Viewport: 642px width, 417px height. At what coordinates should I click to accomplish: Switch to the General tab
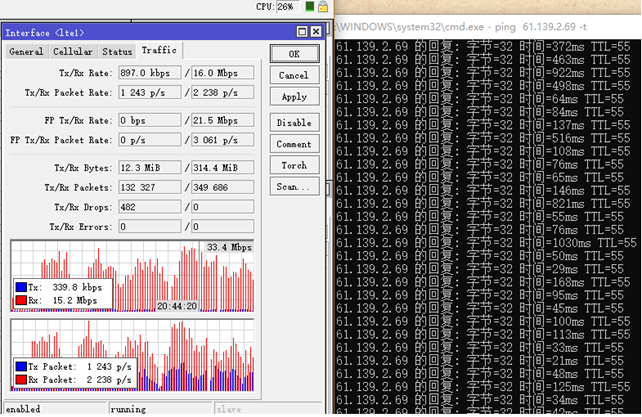pyautogui.click(x=26, y=51)
